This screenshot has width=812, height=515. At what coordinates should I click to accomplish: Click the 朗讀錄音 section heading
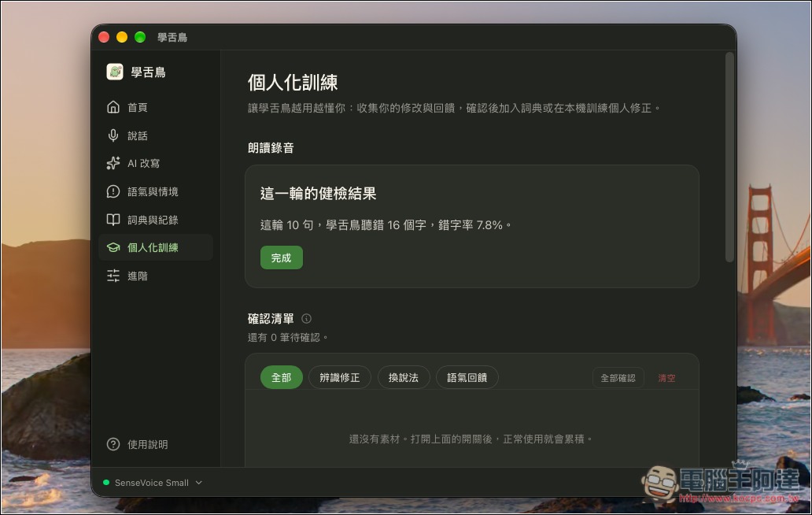pyautogui.click(x=271, y=148)
